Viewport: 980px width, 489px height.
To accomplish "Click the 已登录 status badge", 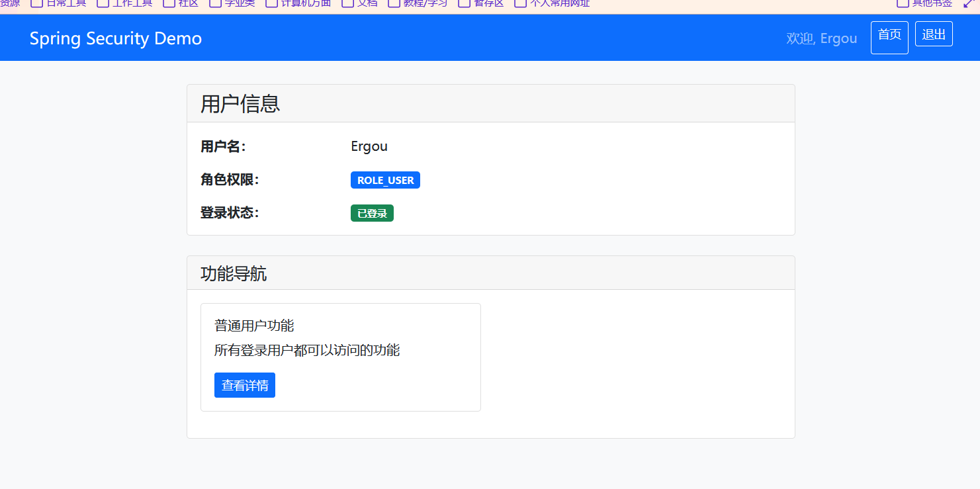I will tap(372, 213).
